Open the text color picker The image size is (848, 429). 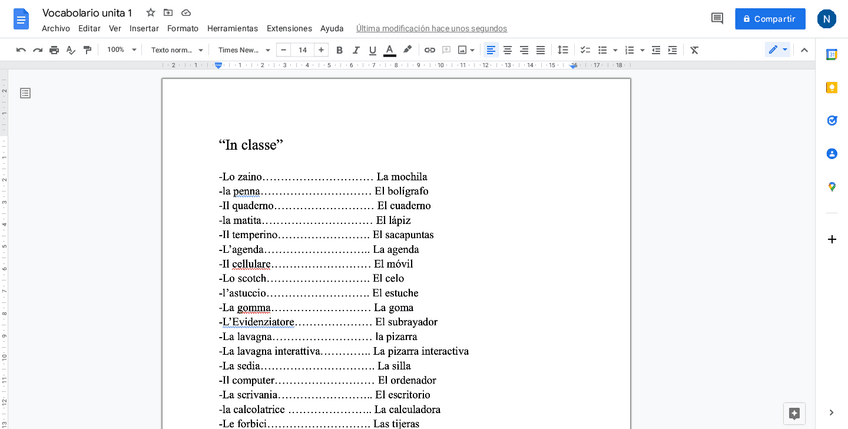click(389, 50)
